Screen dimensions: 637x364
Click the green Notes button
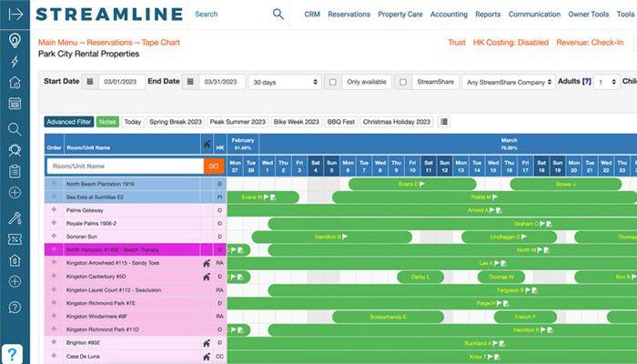(x=107, y=122)
